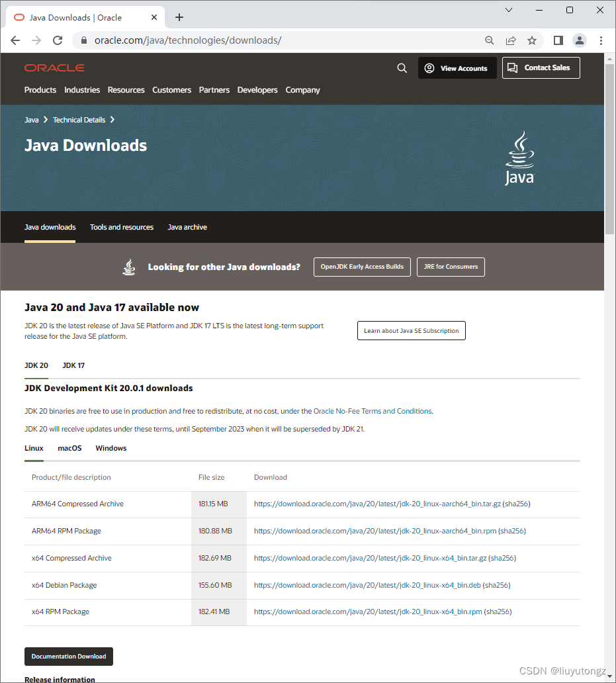Click Learn about Java SE Subscription

tap(412, 331)
